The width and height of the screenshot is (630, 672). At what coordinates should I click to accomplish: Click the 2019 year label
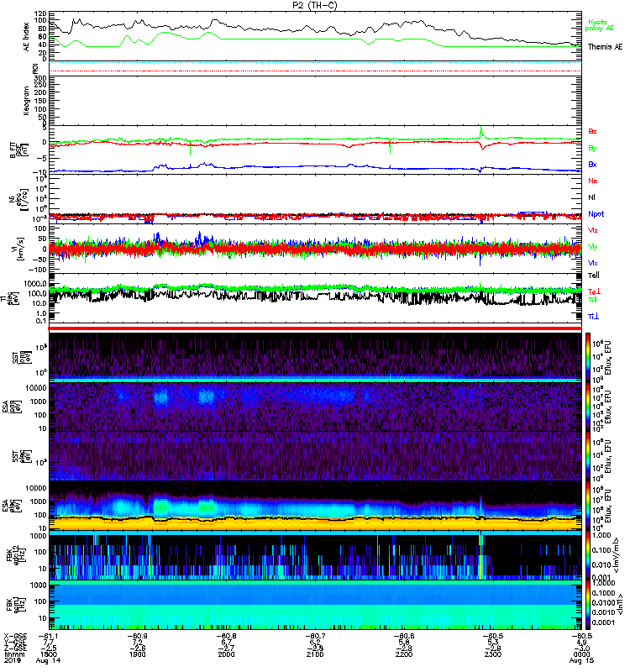(12, 661)
